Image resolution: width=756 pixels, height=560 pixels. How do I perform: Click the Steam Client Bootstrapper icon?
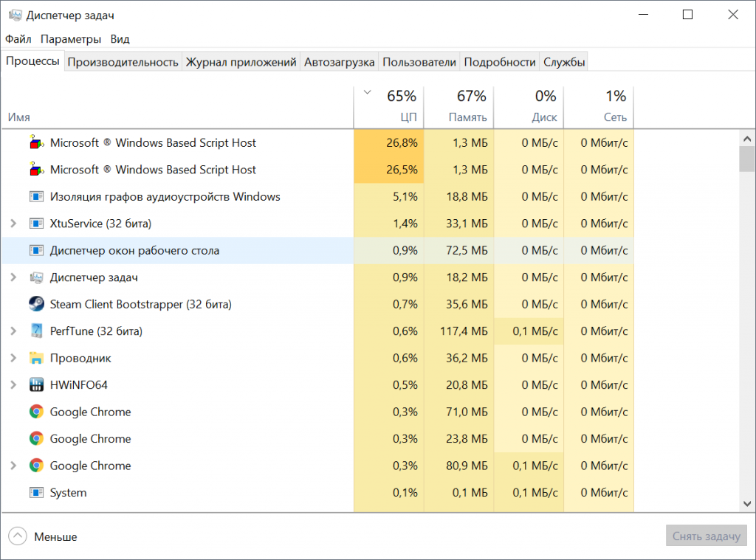click(x=36, y=304)
